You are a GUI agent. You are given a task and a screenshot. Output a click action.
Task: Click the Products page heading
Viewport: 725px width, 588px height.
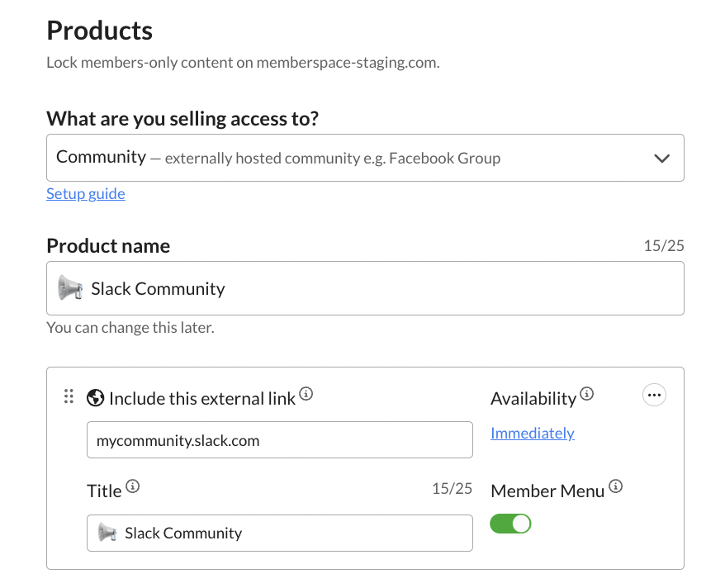(99, 31)
